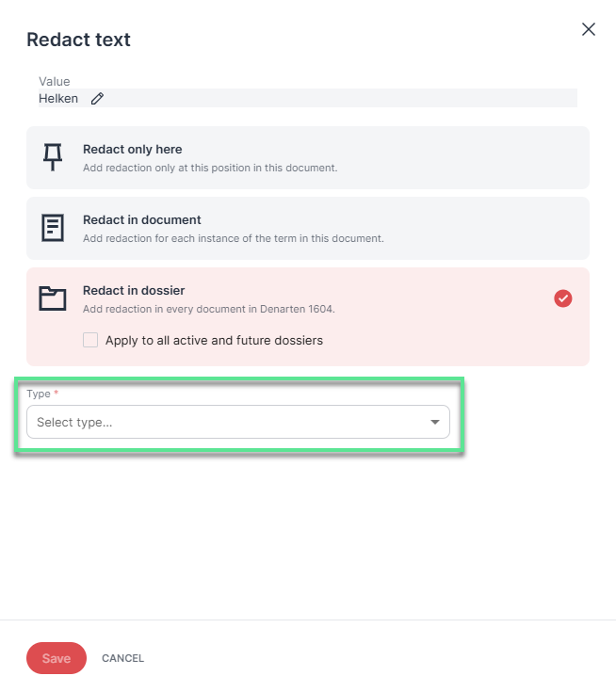Click the Type field label
Image resolution: width=616 pixels, height=692 pixels.
(x=39, y=394)
